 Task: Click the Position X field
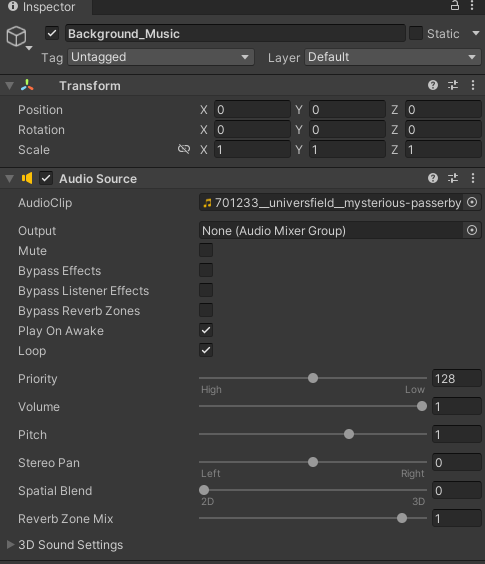(252, 109)
